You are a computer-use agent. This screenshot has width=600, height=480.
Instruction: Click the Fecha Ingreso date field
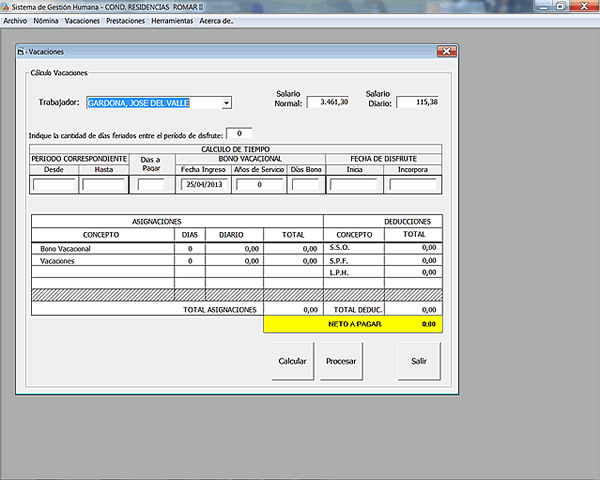point(203,185)
